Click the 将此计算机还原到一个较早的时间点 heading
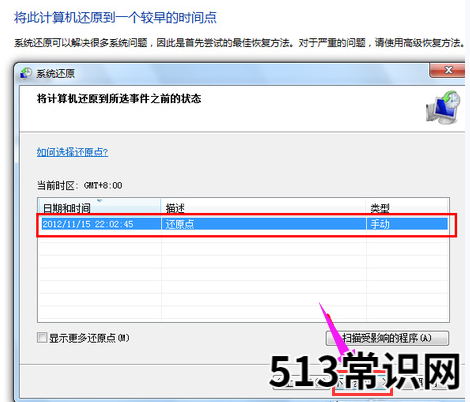This screenshot has height=402, width=470. (115, 17)
